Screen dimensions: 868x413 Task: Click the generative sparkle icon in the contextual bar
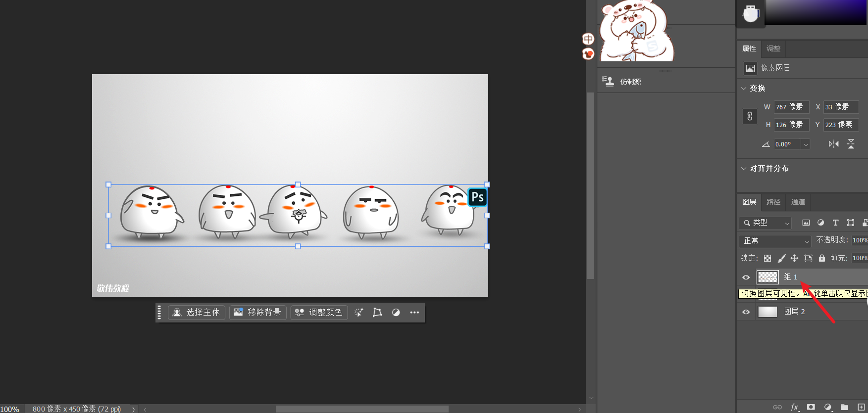[x=359, y=312]
